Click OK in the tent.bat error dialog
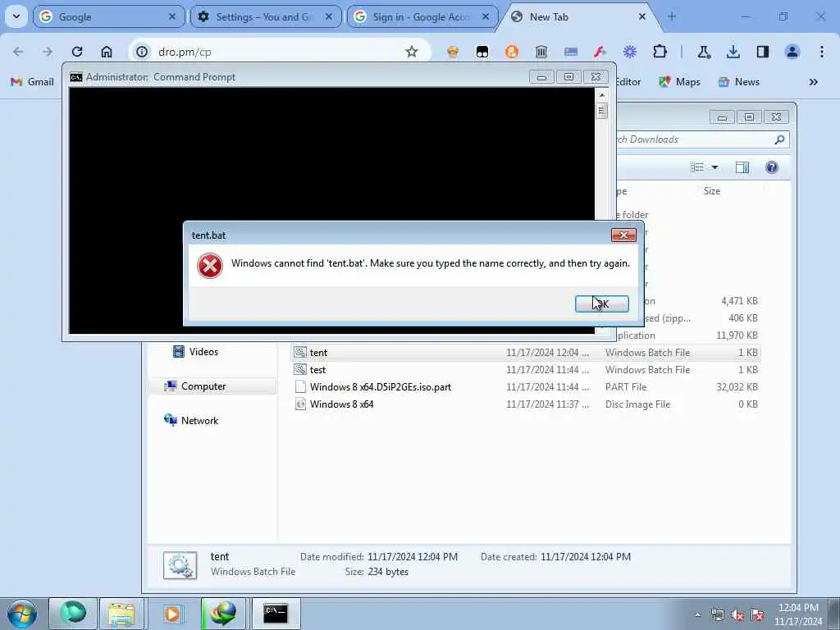Screen dimensions: 840x630 click(x=601, y=304)
